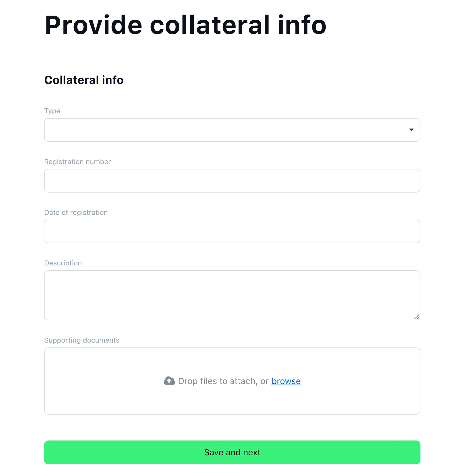Viewport: 464px width, 476px height.
Task: Open the Type select field
Action: click(x=232, y=130)
